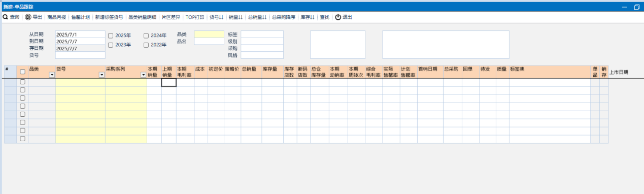Screen dimensions: 644x194
Task: Click the 库存店数 column header
Action: pyautogui.click(x=290, y=72)
